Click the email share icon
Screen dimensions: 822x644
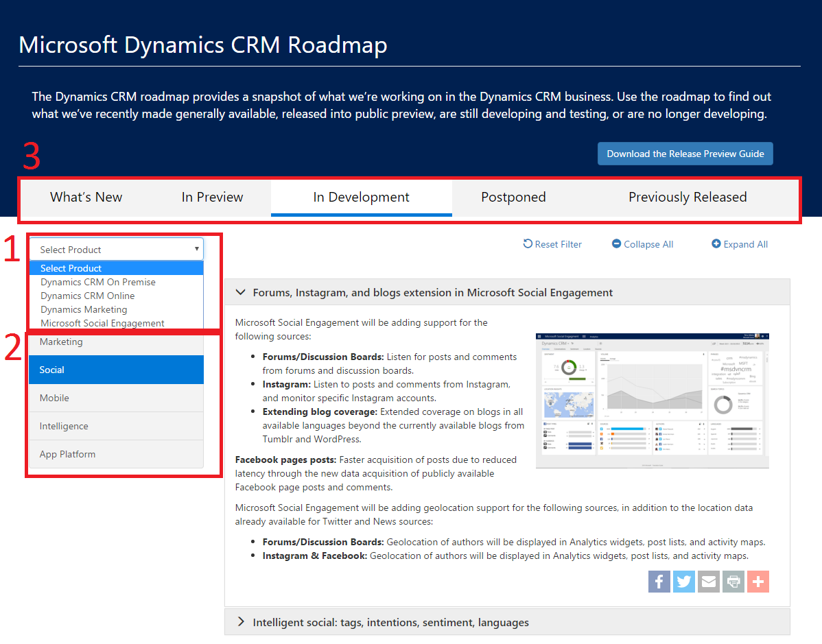point(709,582)
